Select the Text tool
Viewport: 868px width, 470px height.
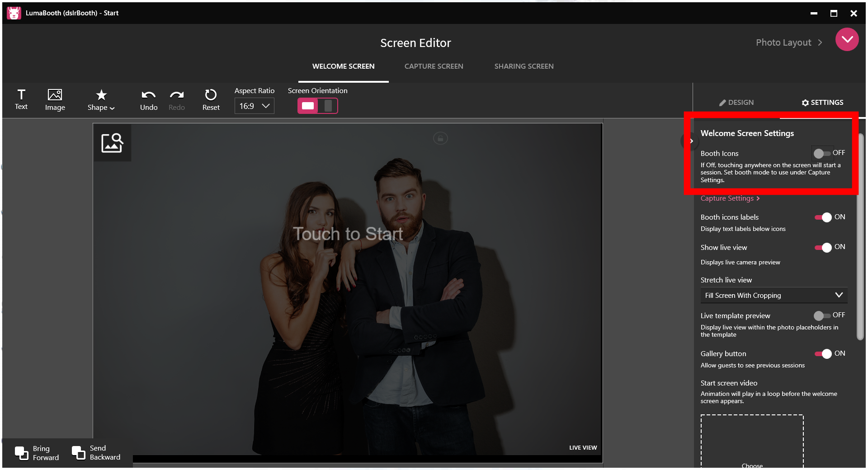[x=21, y=99]
